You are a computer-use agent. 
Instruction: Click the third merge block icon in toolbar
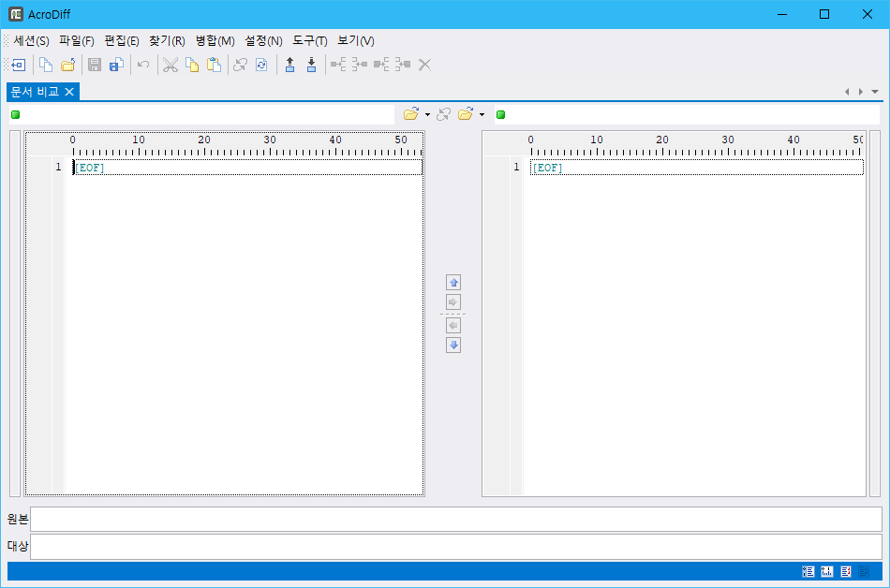pos(381,65)
